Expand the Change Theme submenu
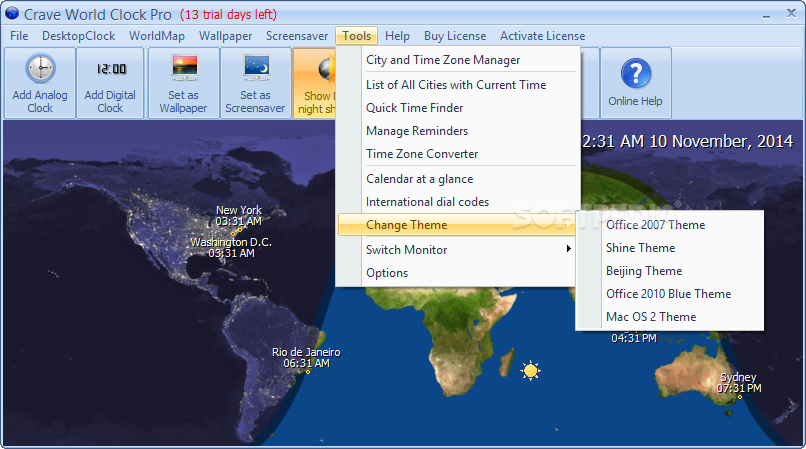Image resolution: width=806 pixels, height=449 pixels. point(457,225)
